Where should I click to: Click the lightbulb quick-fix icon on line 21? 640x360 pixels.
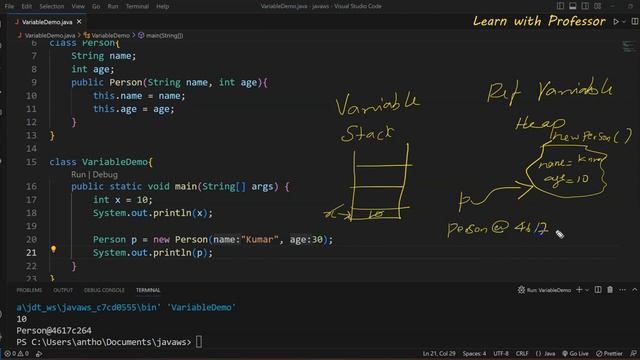[x=53, y=249]
